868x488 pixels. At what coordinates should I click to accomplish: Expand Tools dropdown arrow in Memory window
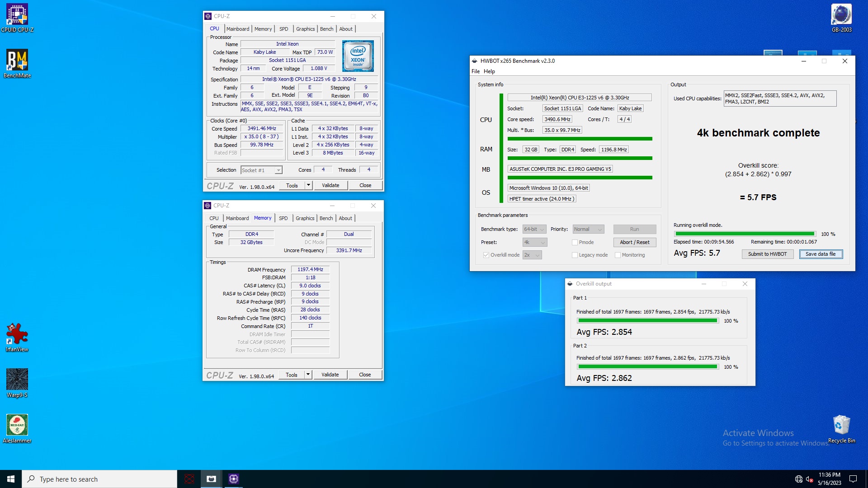(x=308, y=375)
